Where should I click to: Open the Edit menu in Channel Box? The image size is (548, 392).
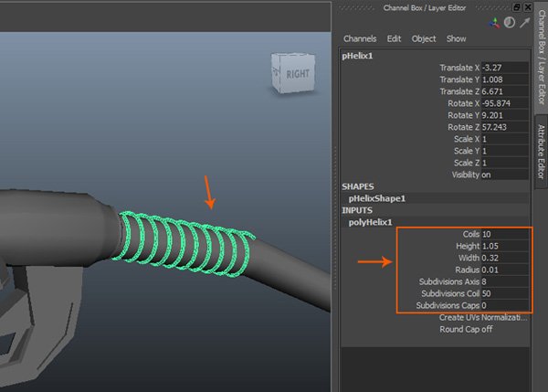[394, 38]
